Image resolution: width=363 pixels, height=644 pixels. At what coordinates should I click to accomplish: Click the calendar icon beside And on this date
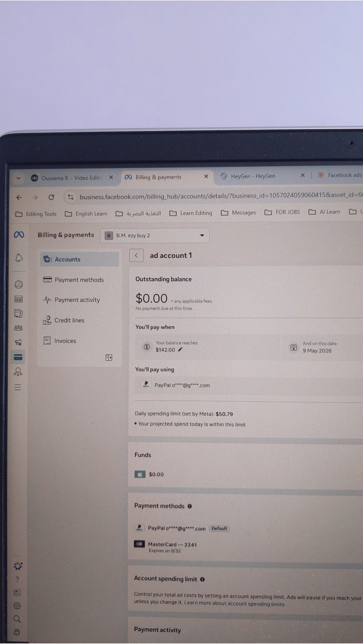click(293, 347)
